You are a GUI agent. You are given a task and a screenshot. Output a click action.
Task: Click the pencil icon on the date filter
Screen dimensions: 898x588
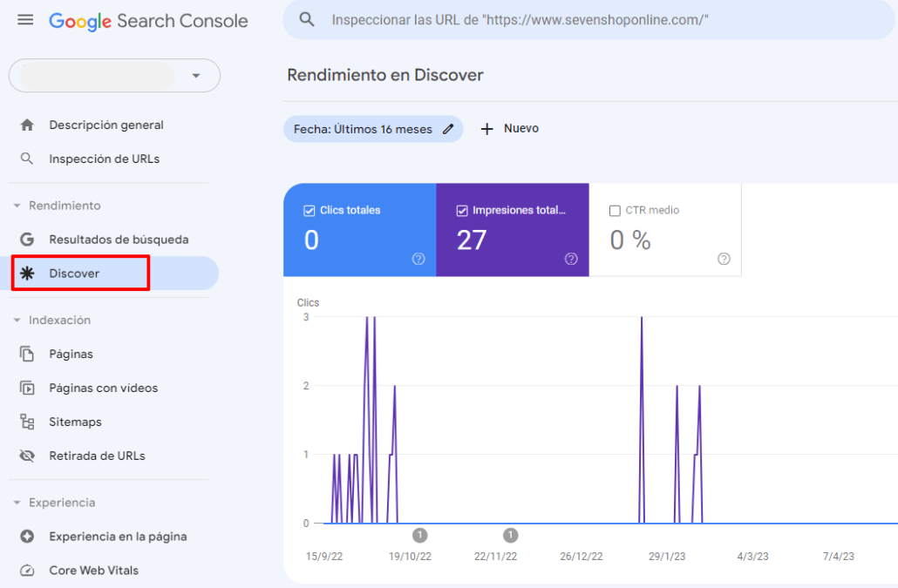(x=448, y=128)
